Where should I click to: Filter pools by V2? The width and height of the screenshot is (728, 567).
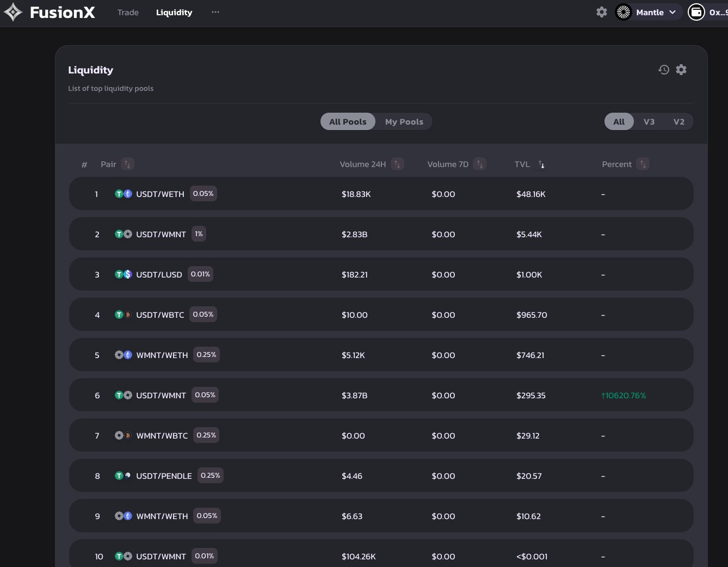point(679,122)
